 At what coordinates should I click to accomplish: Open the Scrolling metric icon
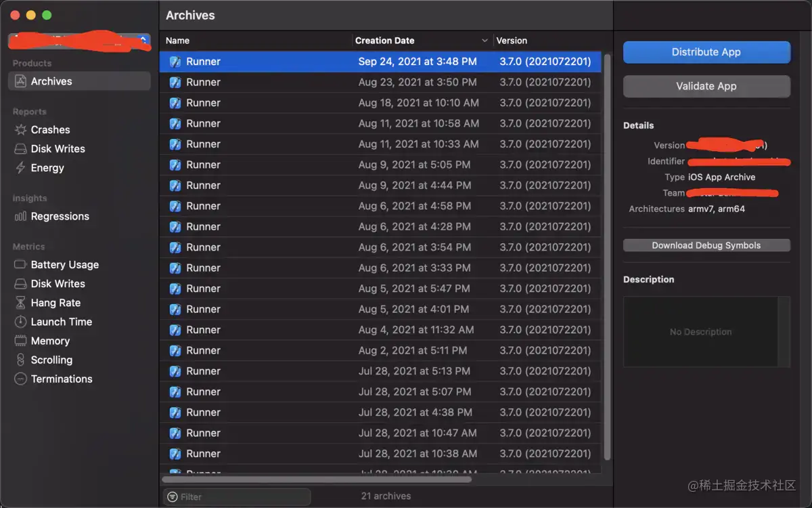coord(20,360)
